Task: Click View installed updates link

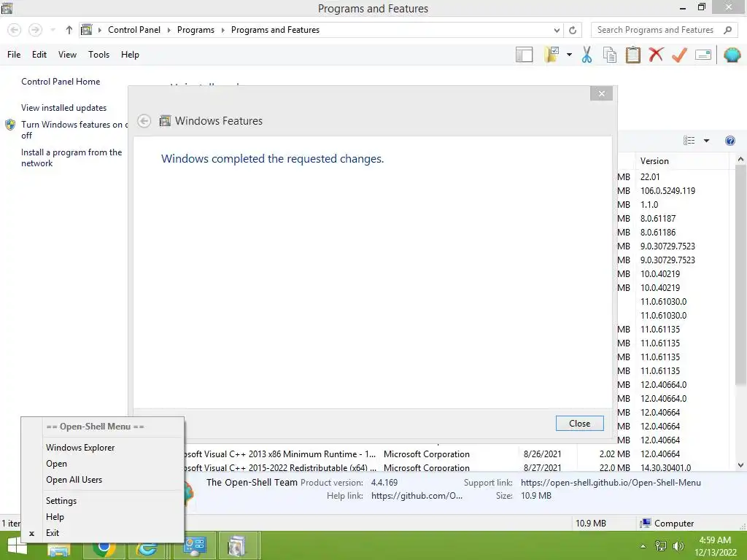Action: (64, 108)
